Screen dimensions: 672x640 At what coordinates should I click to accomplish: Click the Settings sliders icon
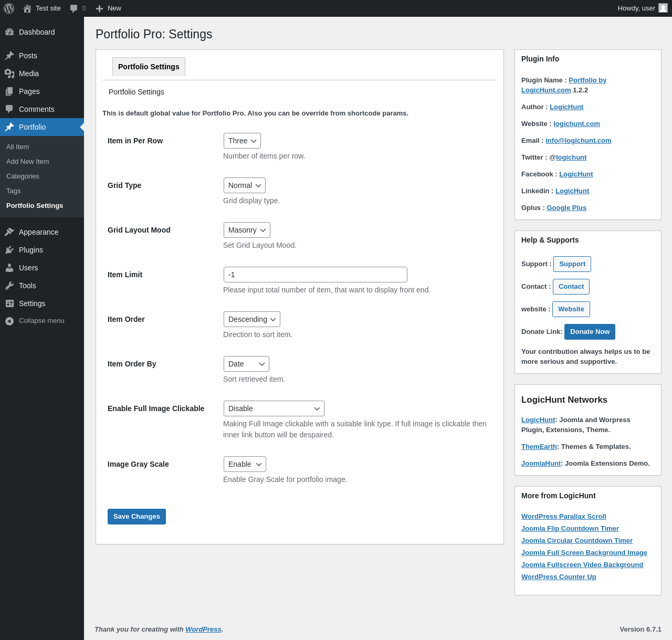9,303
